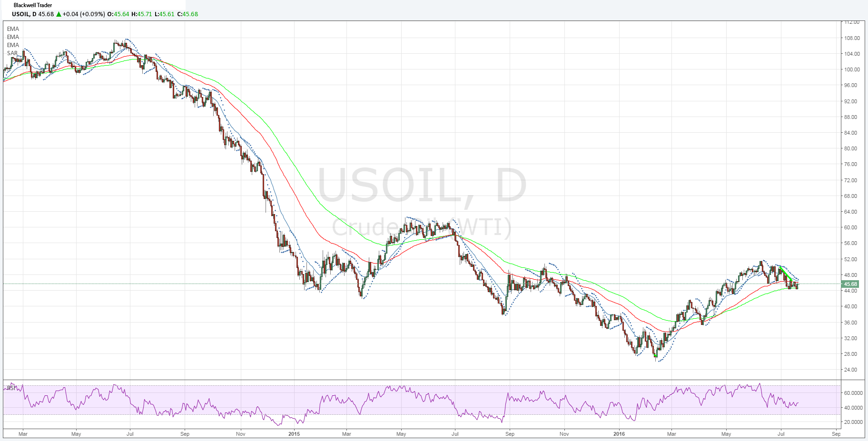Click the 2015 time axis label
The width and height of the screenshot is (868, 441).
(x=294, y=434)
